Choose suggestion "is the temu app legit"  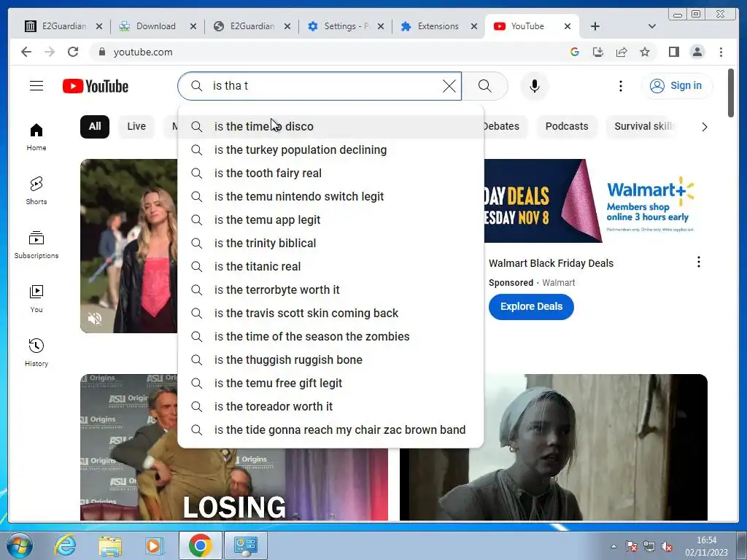330,220
